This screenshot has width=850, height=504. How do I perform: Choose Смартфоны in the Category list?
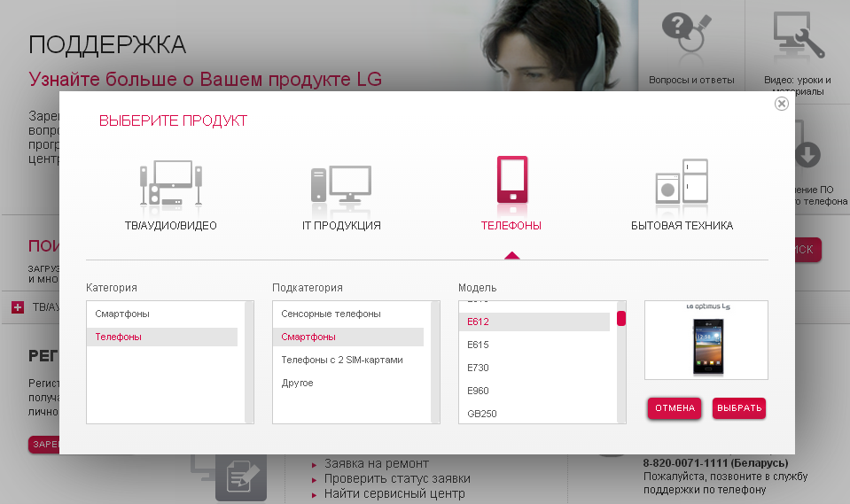click(x=162, y=314)
